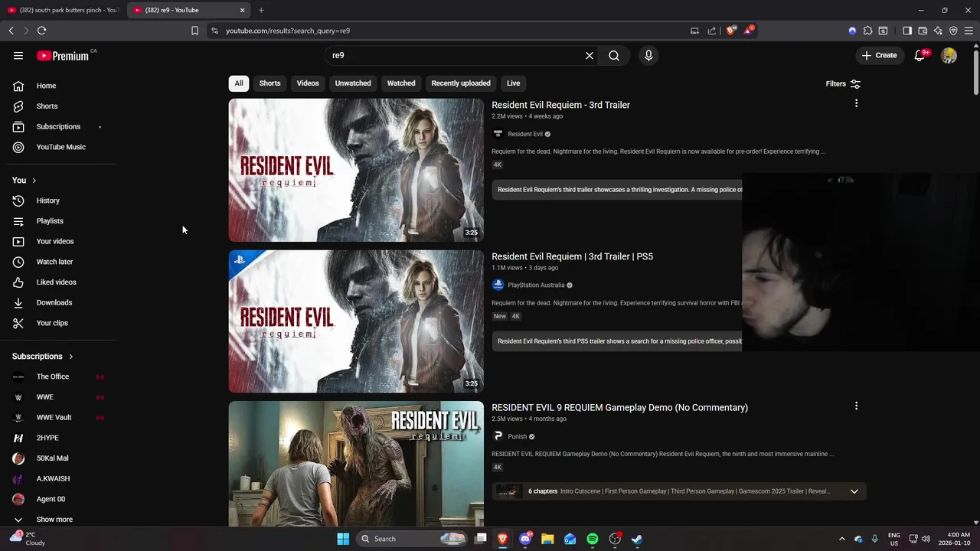The width and height of the screenshot is (980, 551).
Task: Open Filters for search results
Action: coord(843,83)
